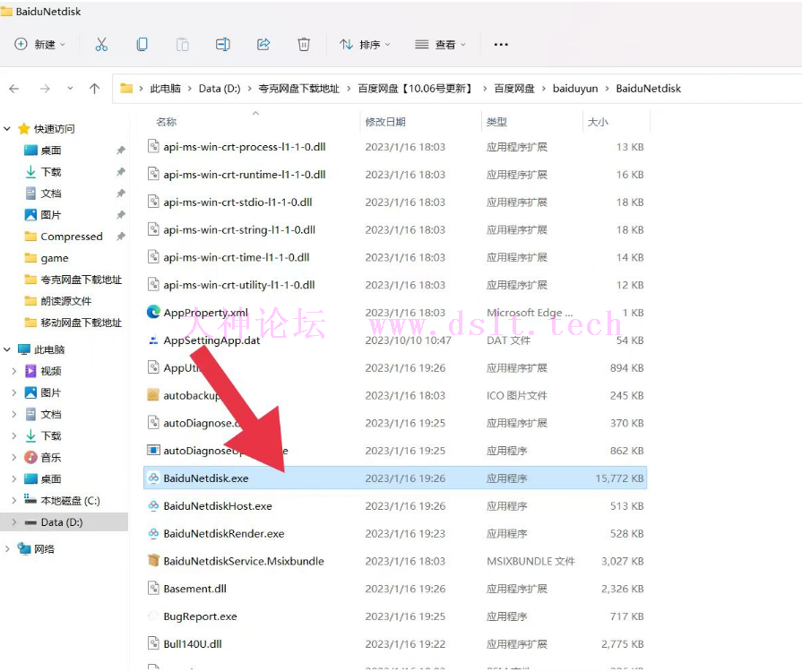Image resolution: width=802 pixels, height=672 pixels.
Task: Sort by 类型 column header
Action: [496, 122]
